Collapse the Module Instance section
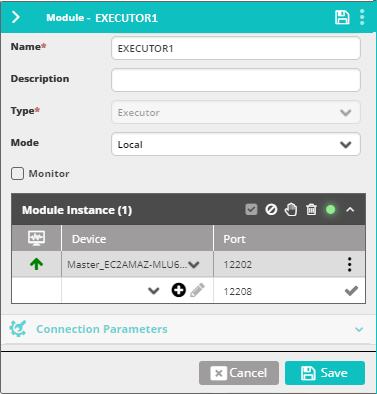 [350, 210]
